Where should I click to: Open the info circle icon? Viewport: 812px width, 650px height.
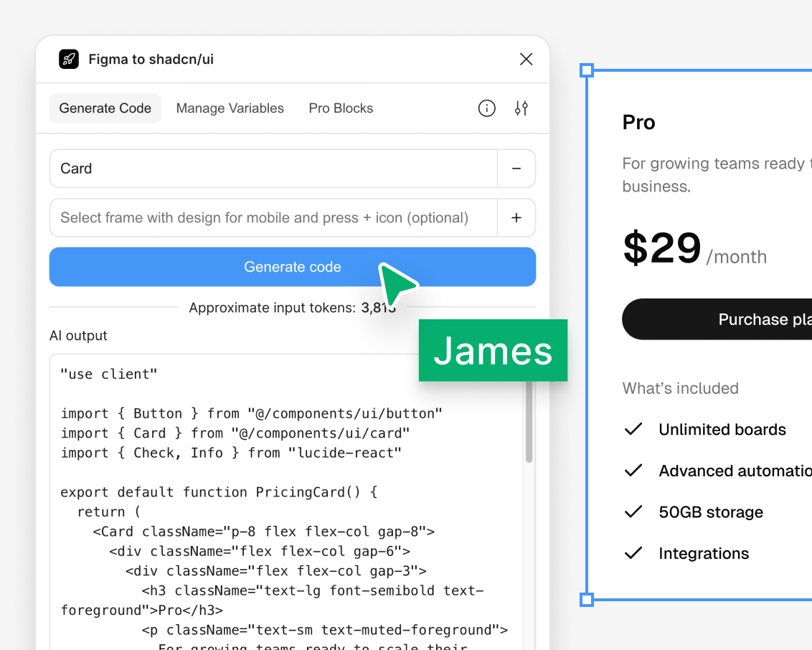(487, 108)
